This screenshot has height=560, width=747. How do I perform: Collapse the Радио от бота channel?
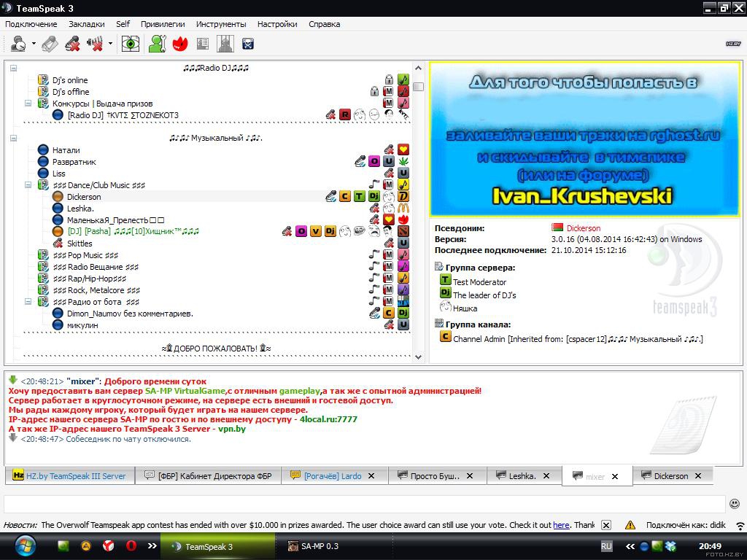[x=28, y=301]
